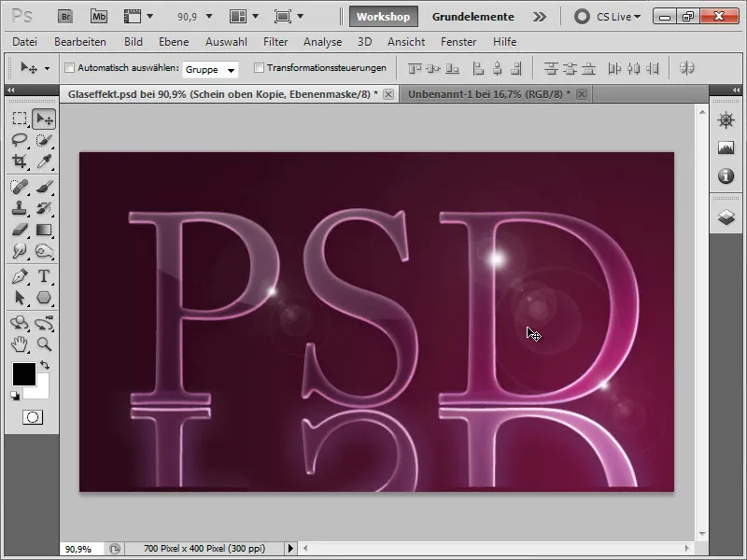Open the zoom level 90,9 dropdown
The image size is (747, 560).
point(194,17)
